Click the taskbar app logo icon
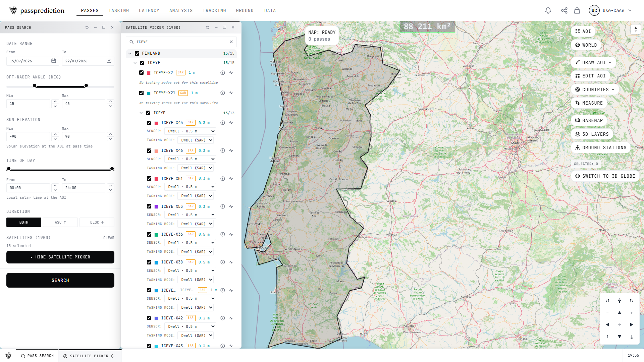644x362 pixels. (x=8, y=356)
